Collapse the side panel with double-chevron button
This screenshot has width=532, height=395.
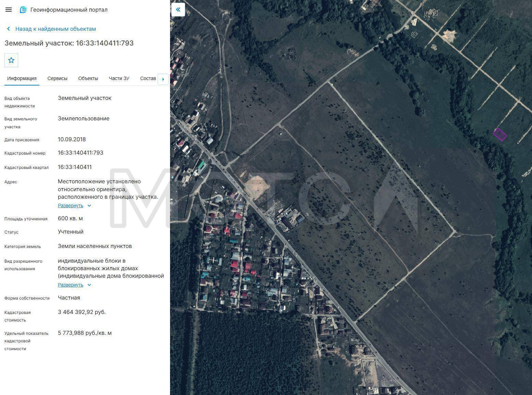pos(178,10)
